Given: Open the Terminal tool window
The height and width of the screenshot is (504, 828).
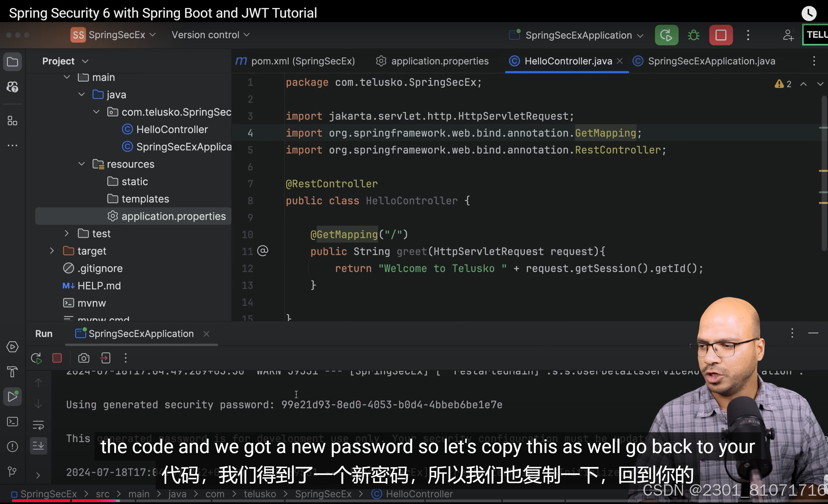Looking at the screenshot, I should click(12, 422).
